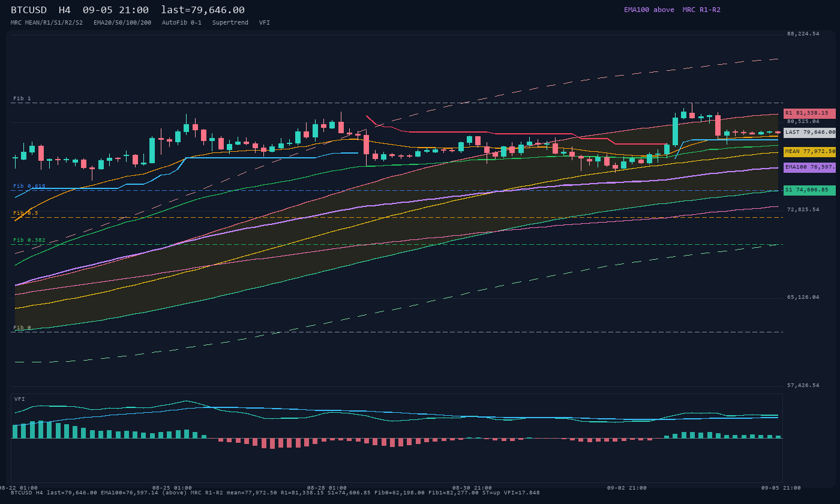This screenshot has width=840, height=504.
Task: Click the MEAN 77,972.50 price tag
Action: coord(809,152)
